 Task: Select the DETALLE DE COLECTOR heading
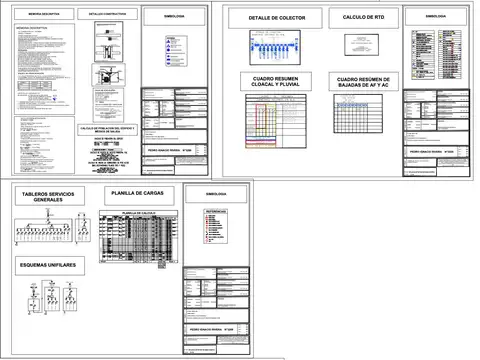(x=275, y=18)
